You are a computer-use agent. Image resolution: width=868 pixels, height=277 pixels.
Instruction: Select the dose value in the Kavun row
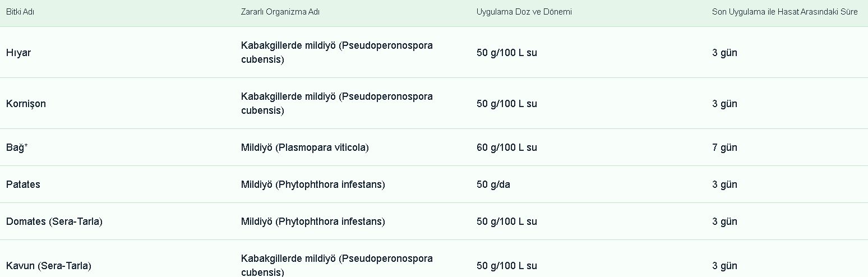pos(506,266)
